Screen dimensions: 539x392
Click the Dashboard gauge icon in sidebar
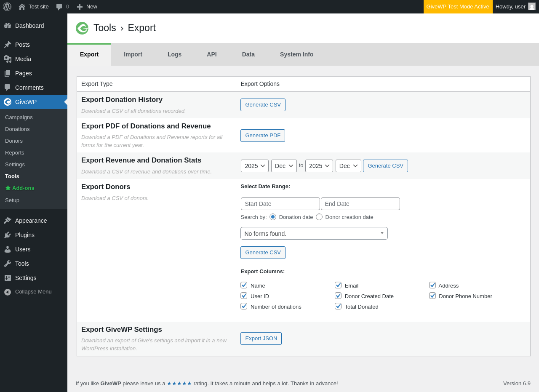pos(8,26)
